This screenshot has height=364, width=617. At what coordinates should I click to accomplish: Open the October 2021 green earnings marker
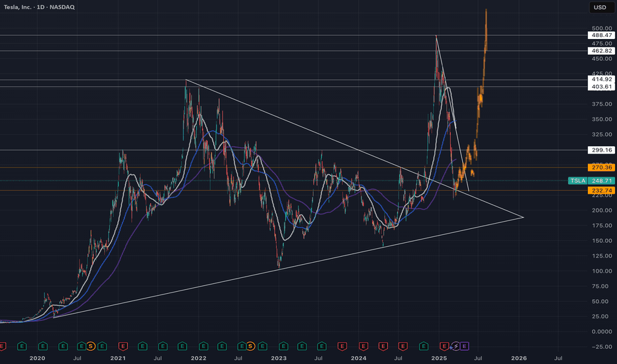tap(182, 346)
